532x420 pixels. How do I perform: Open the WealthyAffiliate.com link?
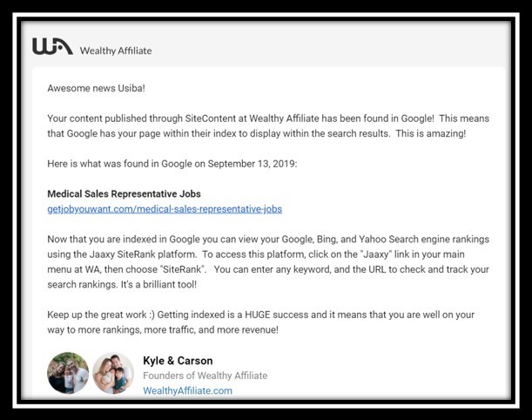pos(187,390)
